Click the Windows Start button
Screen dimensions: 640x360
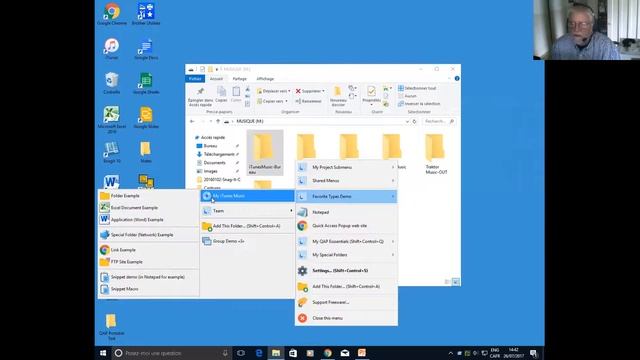[x=103, y=353]
